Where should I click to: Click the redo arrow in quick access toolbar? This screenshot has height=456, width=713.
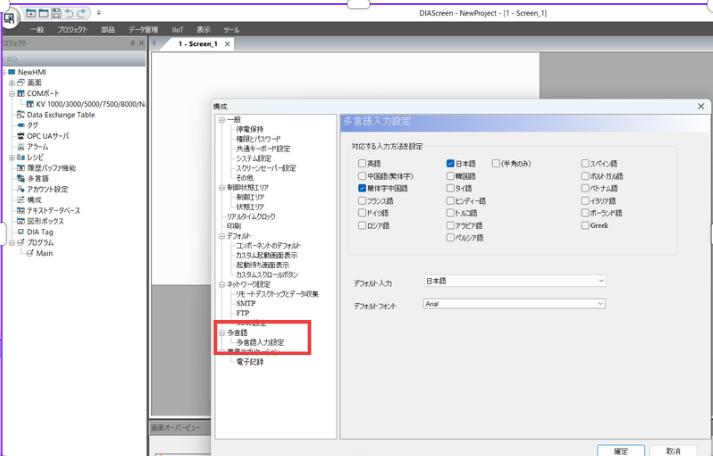tap(82, 12)
